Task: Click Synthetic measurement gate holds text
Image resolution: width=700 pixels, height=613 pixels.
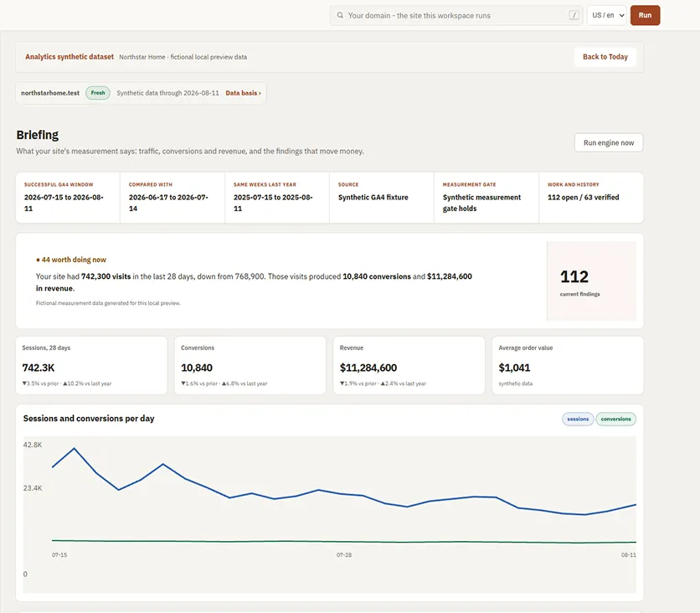Action: [481, 203]
